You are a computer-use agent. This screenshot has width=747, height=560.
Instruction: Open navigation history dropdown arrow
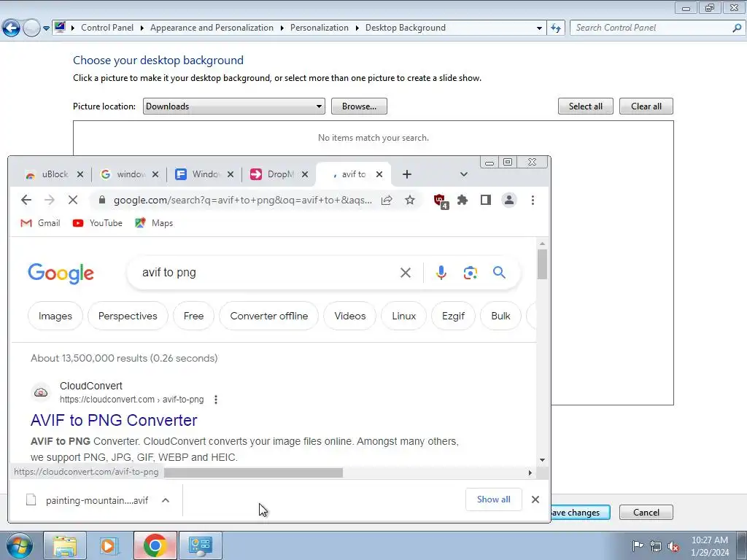[46, 28]
